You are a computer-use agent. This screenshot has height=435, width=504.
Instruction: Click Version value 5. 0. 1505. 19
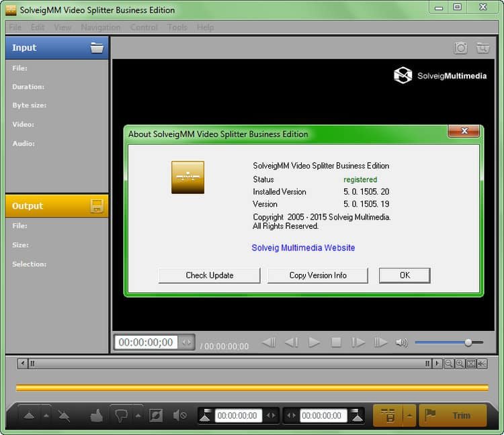tap(366, 204)
